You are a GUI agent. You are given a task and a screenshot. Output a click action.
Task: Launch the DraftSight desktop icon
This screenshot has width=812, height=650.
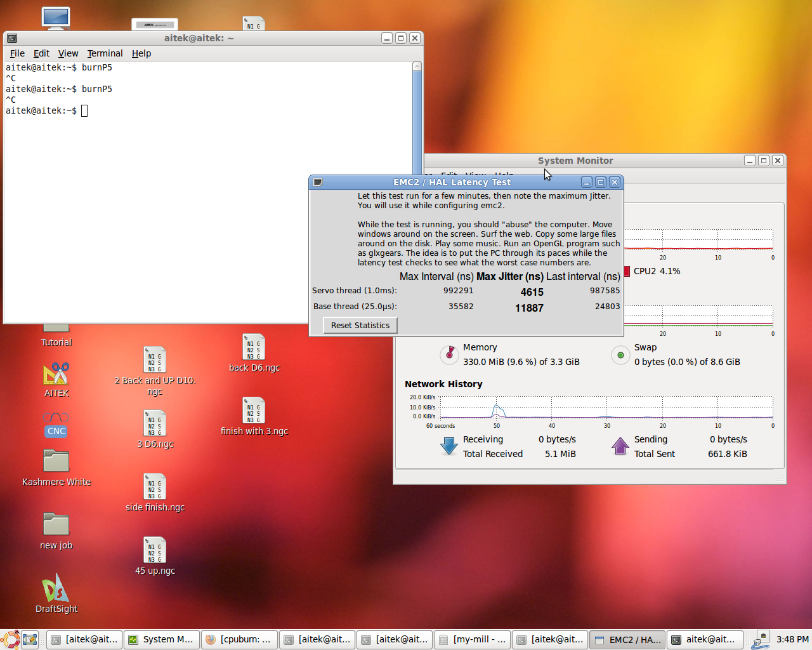56,588
